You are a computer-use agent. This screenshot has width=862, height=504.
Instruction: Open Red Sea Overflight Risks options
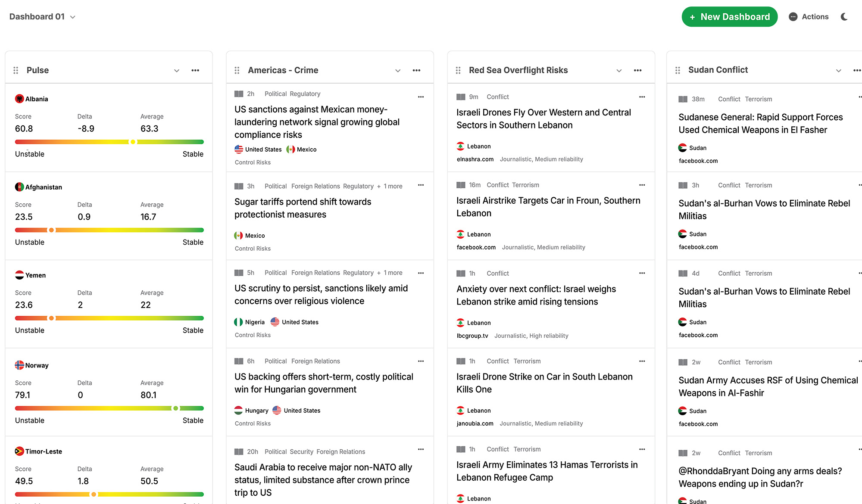(637, 70)
